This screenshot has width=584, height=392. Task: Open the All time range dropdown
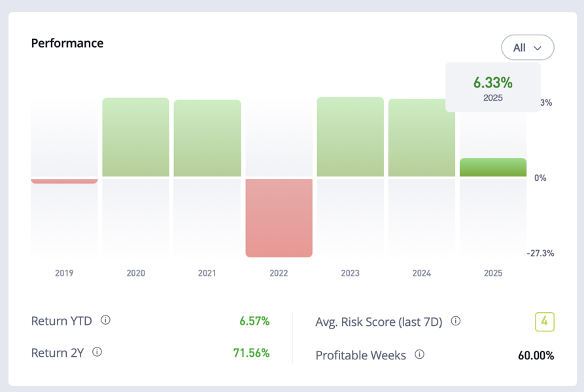tap(527, 48)
